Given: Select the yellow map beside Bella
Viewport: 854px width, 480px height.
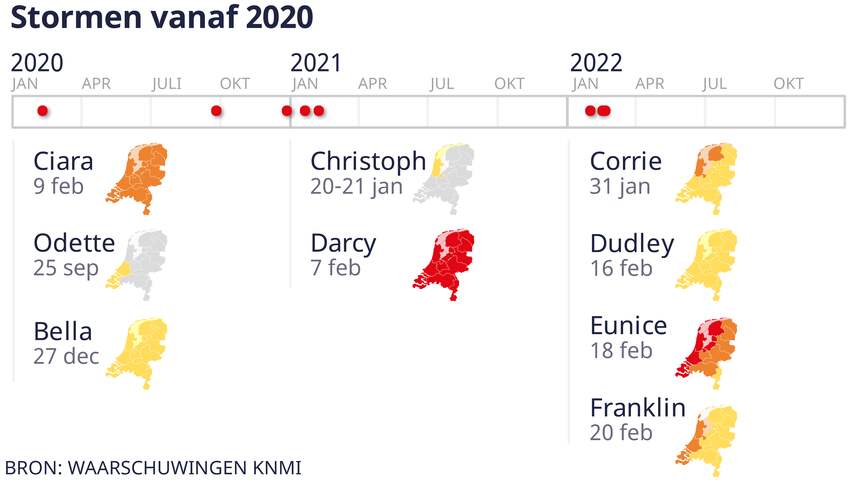Looking at the screenshot, I should pos(137,353).
